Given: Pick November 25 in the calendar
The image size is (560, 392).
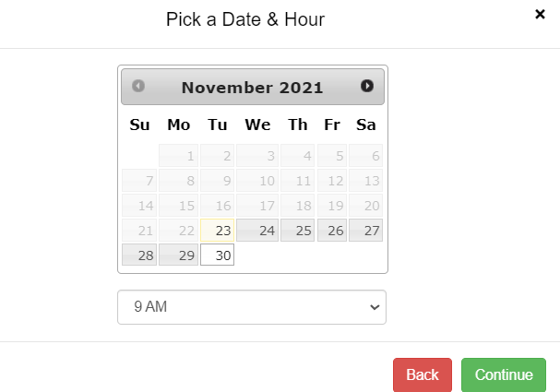Looking at the screenshot, I should (x=297, y=231).
